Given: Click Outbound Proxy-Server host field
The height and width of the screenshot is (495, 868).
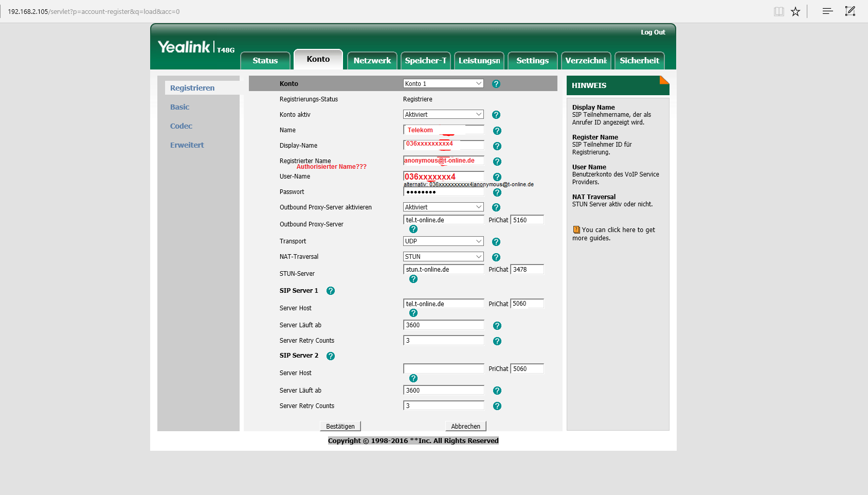Looking at the screenshot, I should pos(444,220).
